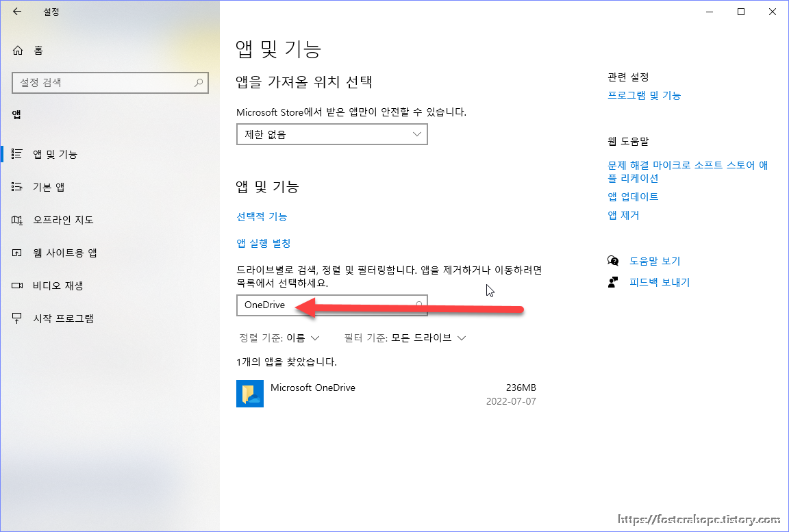
Task: Open the 필터 기준: 모든 드라이브 dropdown
Action: (405, 338)
